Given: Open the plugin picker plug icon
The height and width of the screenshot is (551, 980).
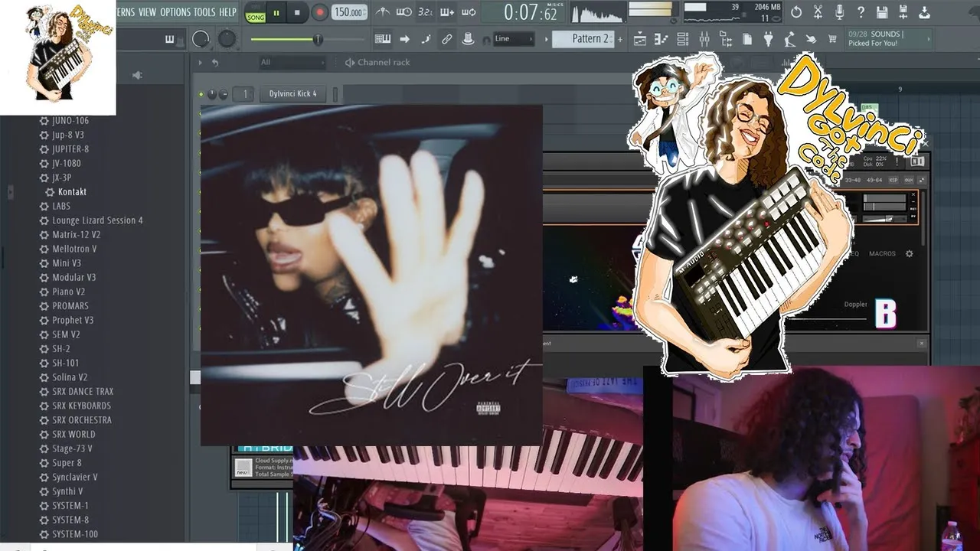Looking at the screenshot, I should point(769,39).
